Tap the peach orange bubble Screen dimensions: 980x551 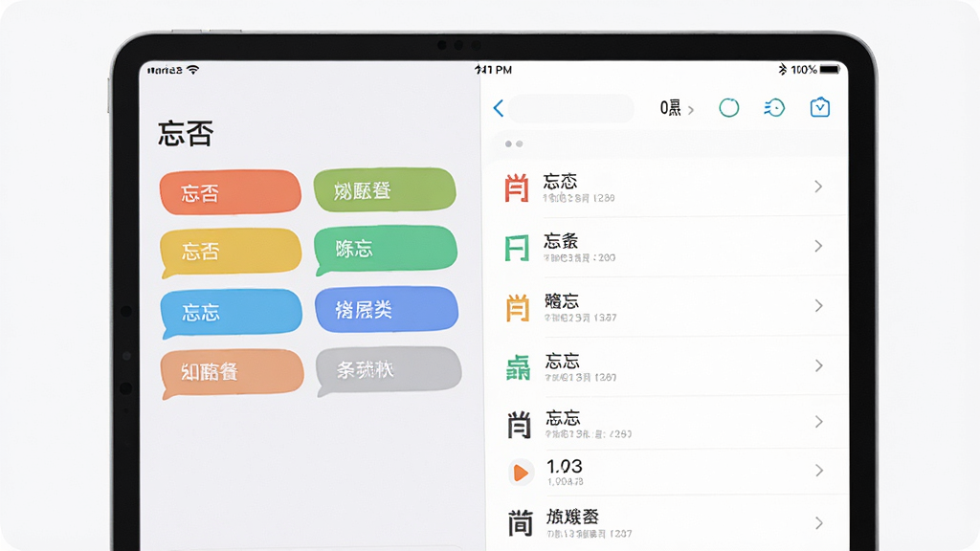[x=233, y=373]
